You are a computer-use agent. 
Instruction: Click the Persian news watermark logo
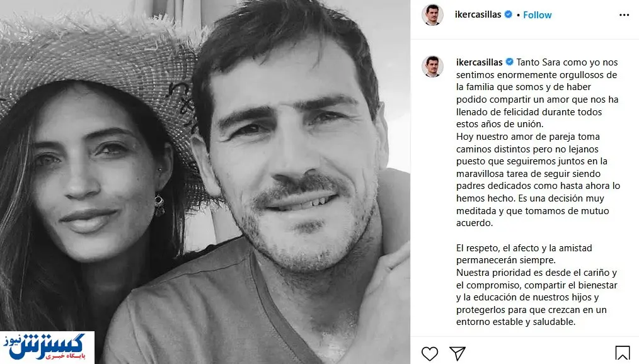point(47,347)
